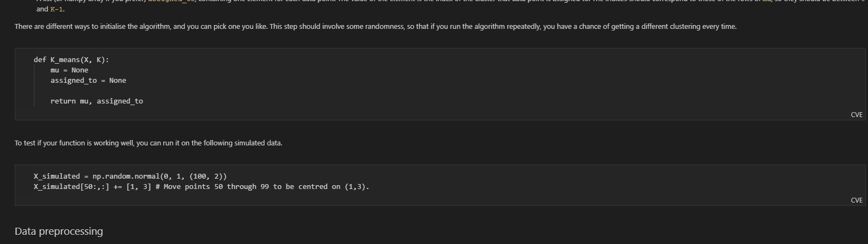
Task: Click the K_means function name in the code
Action: (x=65, y=60)
